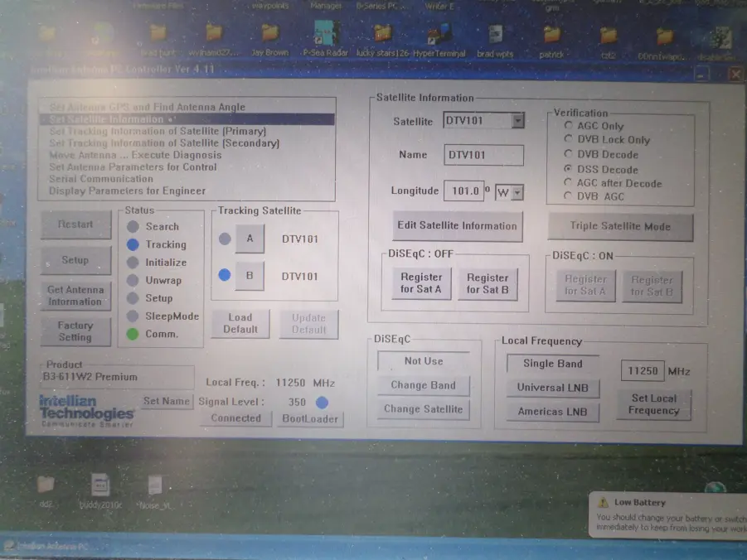This screenshot has width=747, height=560.
Task: Click the Edit Satellite Information button
Action: click(x=456, y=226)
